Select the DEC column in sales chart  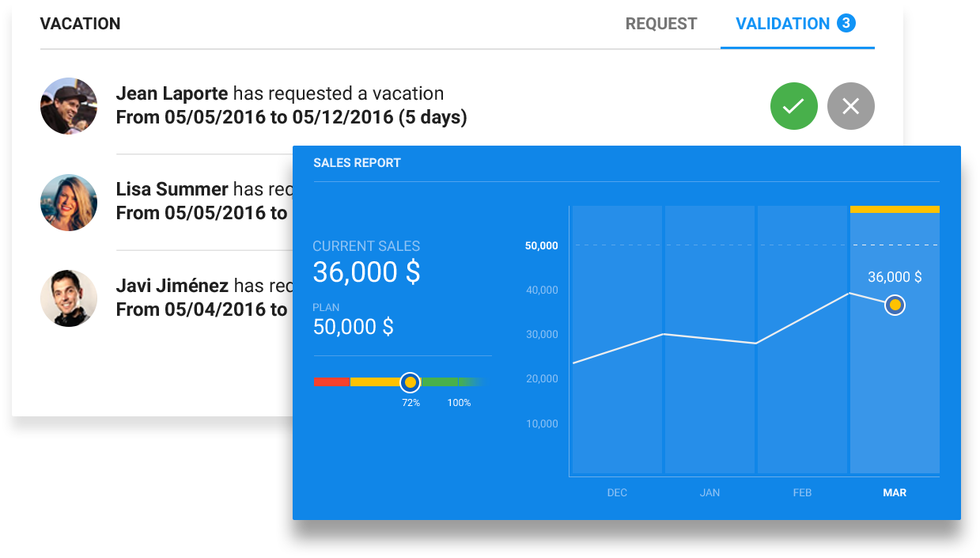(617, 340)
